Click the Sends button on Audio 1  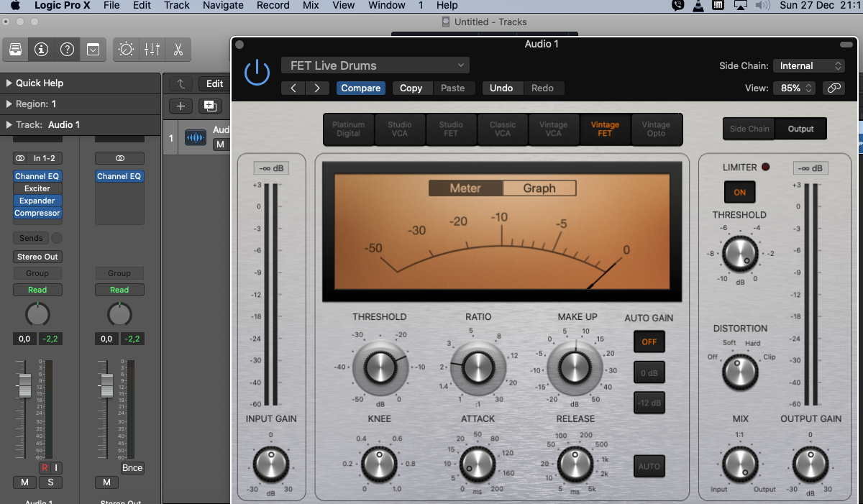click(x=31, y=238)
